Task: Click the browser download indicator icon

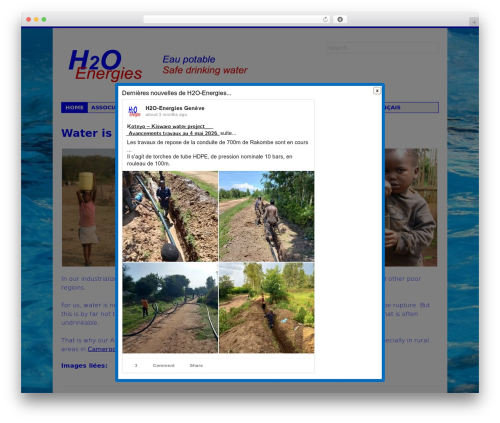Action: 340,20
